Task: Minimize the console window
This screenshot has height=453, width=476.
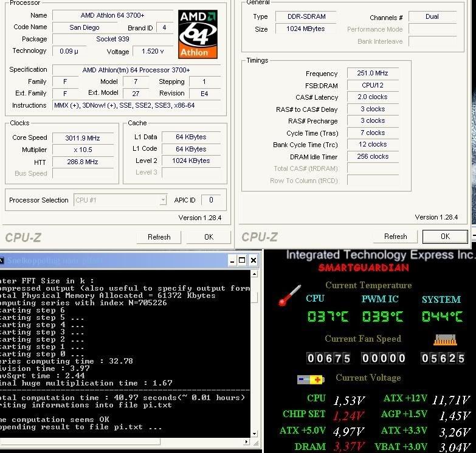Action: click(232, 260)
